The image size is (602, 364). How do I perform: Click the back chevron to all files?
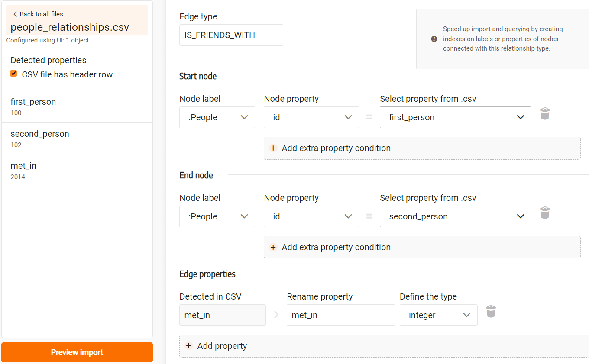[x=15, y=14]
